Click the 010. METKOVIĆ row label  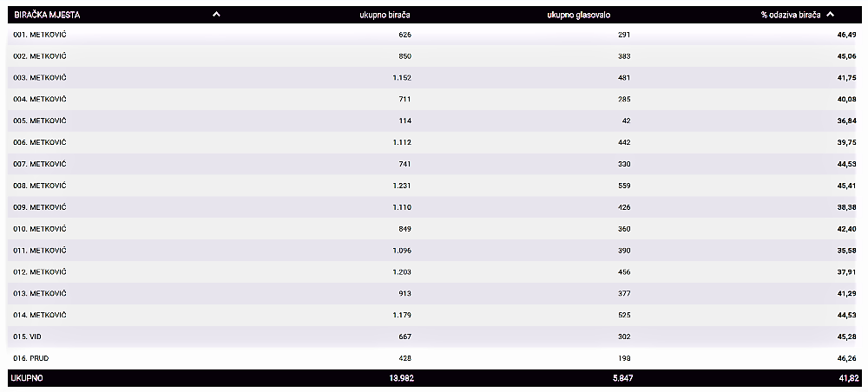(40, 229)
